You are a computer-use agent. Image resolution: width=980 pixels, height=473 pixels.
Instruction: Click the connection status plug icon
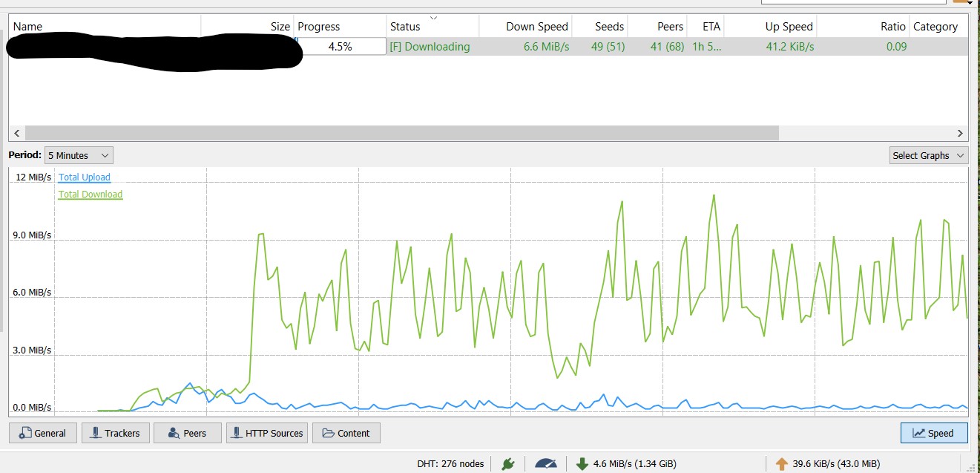click(x=508, y=463)
